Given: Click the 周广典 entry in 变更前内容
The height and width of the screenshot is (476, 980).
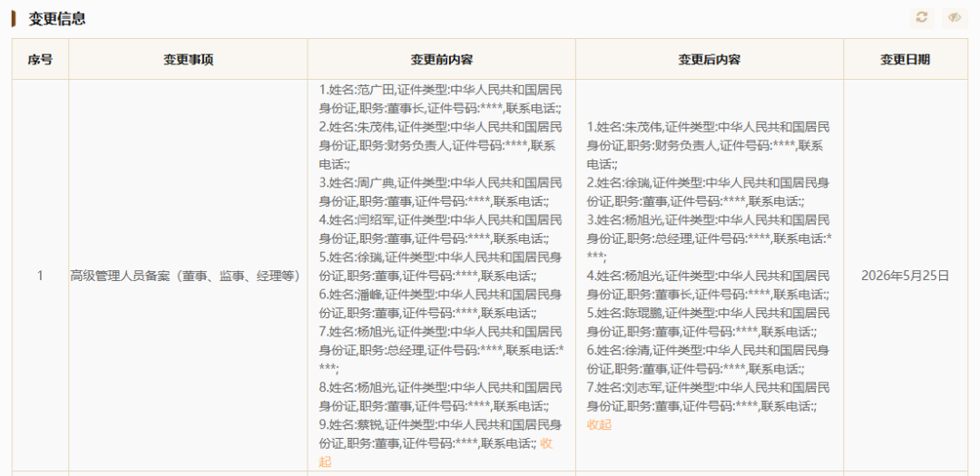Looking at the screenshot, I should 441,192.
